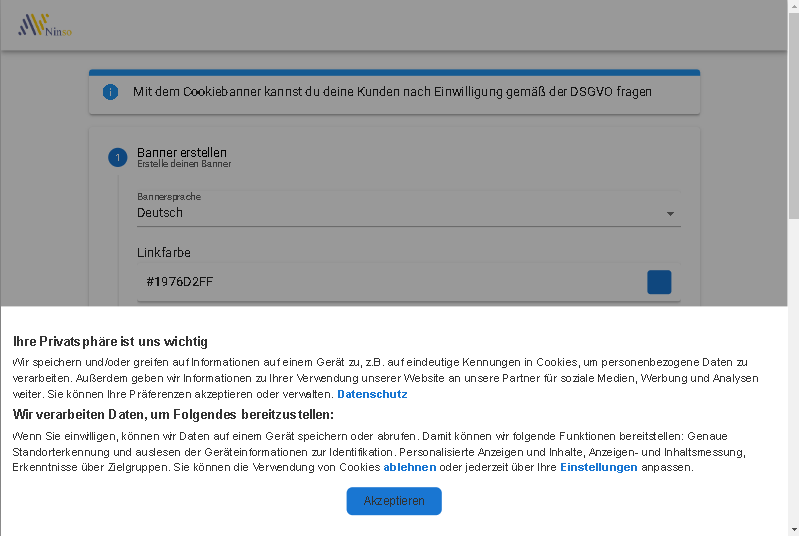Screen dimensions: 799x536
Task: Open the blue Linkfarbe color swatch
Action: (x=659, y=282)
